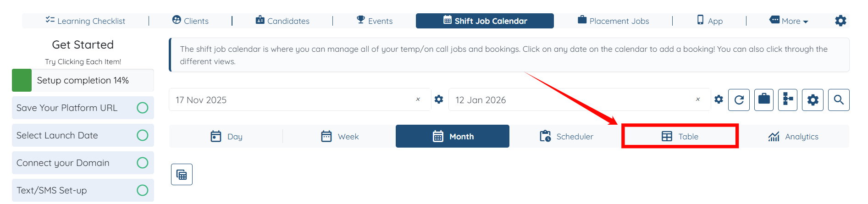This screenshot has height=204, width=868.
Task: Open top-right navigation settings gear
Action: tap(840, 21)
